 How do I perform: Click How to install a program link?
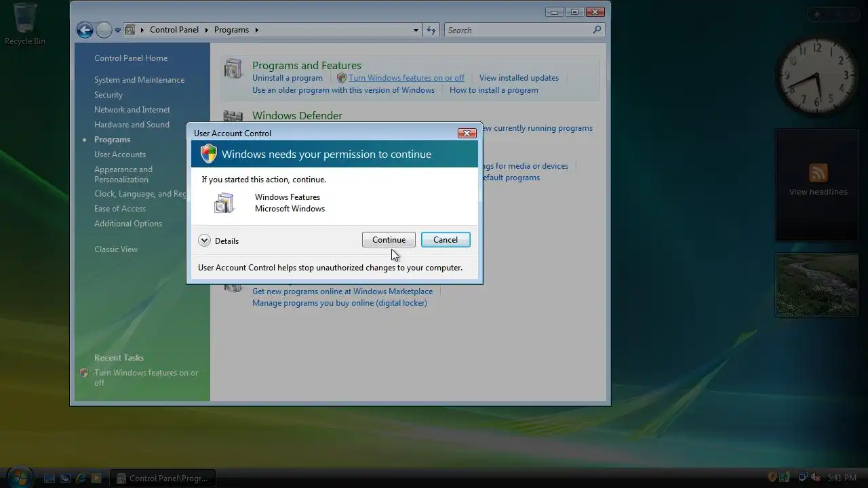(x=494, y=90)
